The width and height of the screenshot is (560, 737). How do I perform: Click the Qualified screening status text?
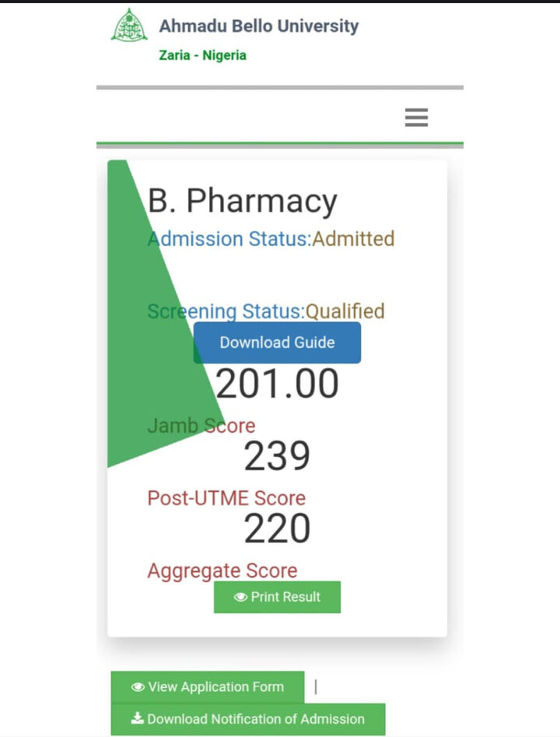click(345, 311)
